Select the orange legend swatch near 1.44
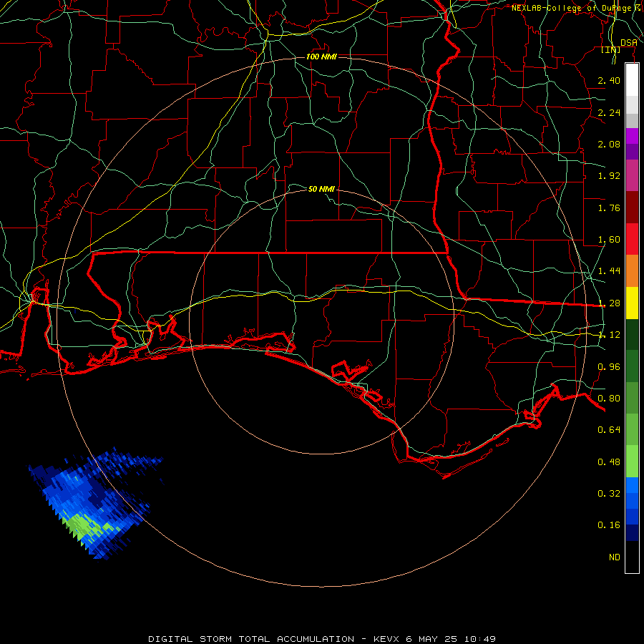644x644 pixels. [632, 271]
